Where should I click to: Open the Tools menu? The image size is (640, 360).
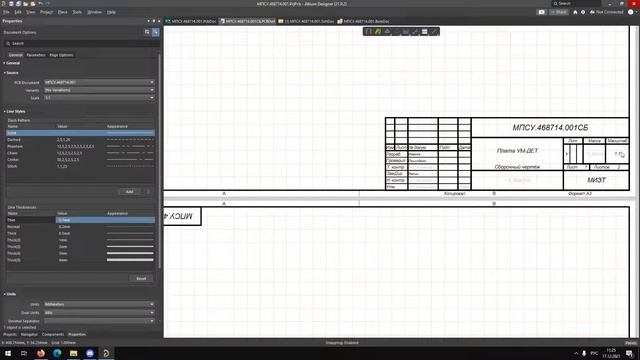77,12
